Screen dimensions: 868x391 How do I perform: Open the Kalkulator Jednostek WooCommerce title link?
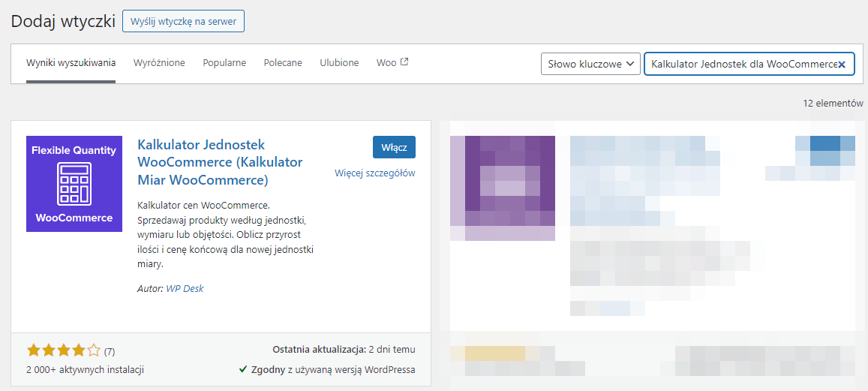220,162
